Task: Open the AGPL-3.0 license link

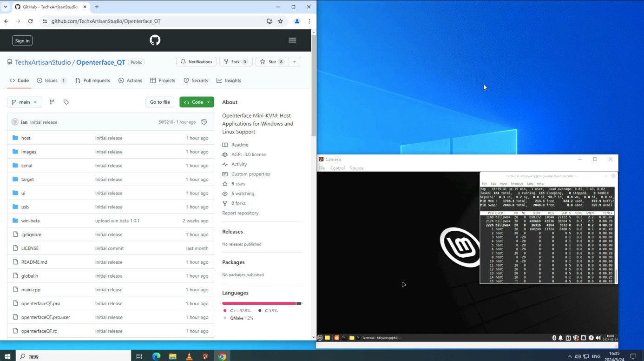Action: pyautogui.click(x=249, y=154)
